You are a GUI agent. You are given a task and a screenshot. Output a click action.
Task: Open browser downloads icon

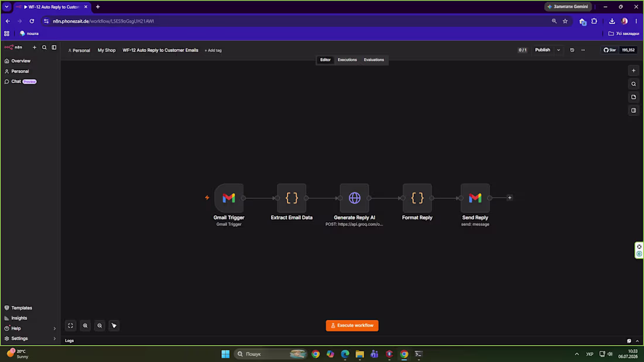[612, 21]
